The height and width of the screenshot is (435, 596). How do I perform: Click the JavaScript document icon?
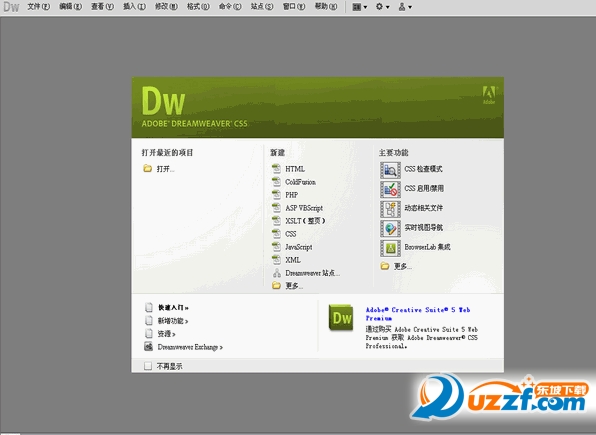(x=276, y=246)
